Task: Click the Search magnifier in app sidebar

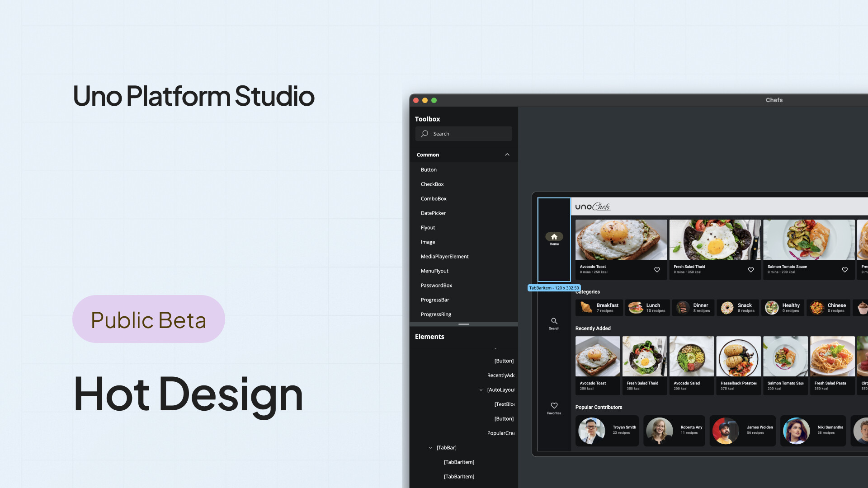Action: (x=554, y=321)
